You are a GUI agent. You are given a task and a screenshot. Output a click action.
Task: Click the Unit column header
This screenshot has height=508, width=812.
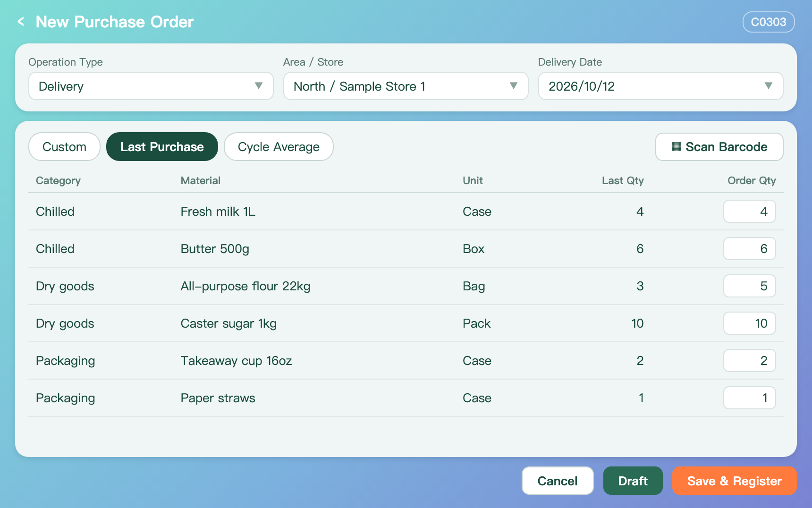click(x=473, y=180)
